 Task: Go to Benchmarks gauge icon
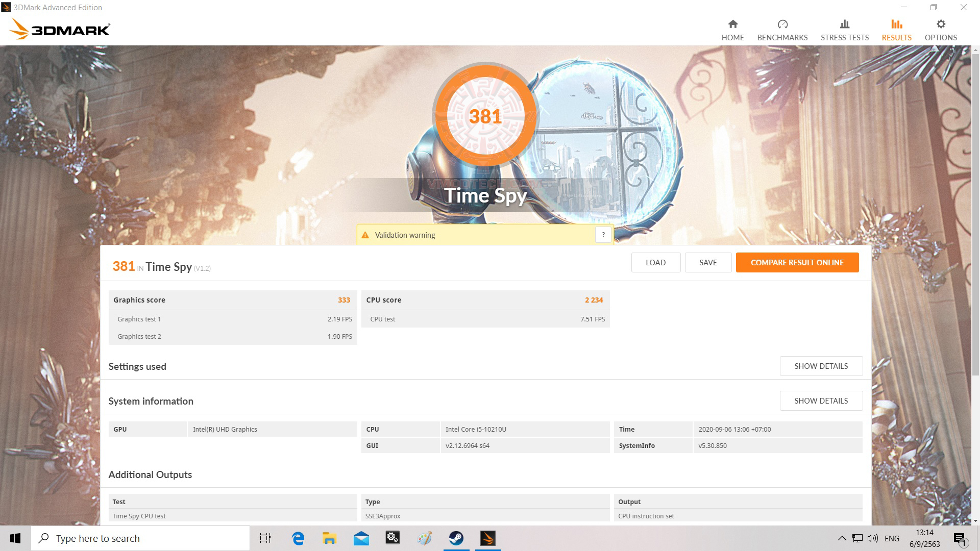(x=782, y=24)
